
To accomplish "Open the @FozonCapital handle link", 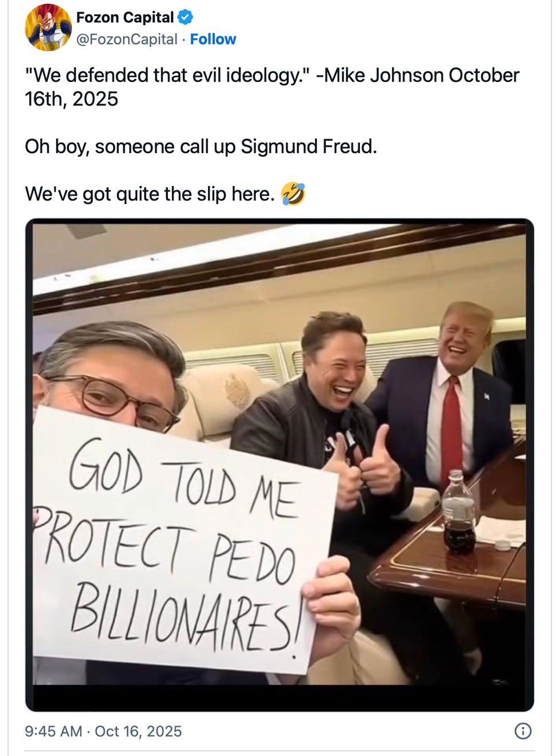I will (126, 39).
